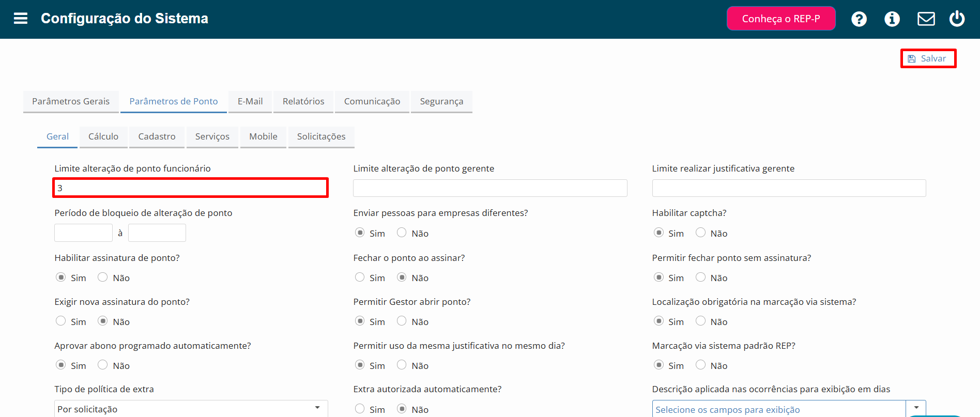This screenshot has height=417, width=980.
Task: Select Não for Permitir uso da mesma justificativa
Action: click(402, 365)
